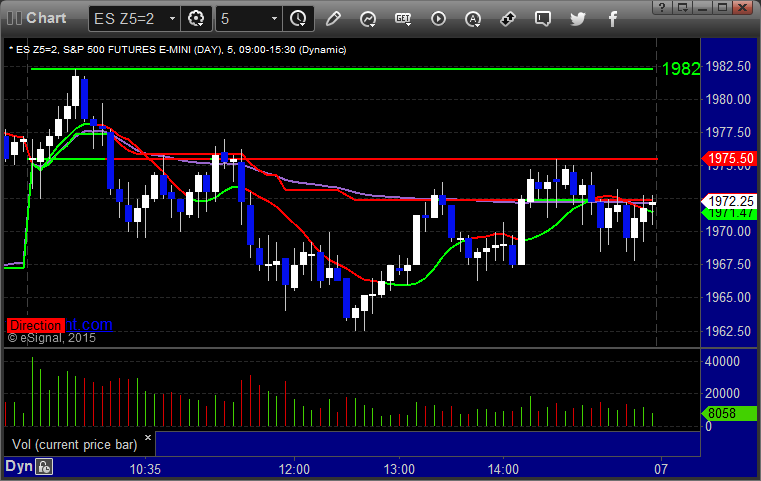Open the help question mark button
Screen dimensions: 761x481
[662, 7]
